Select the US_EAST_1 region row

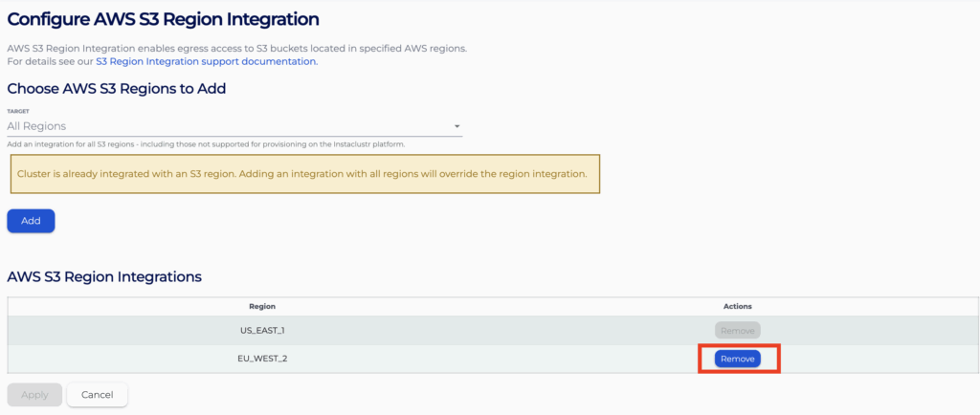[x=489, y=331]
